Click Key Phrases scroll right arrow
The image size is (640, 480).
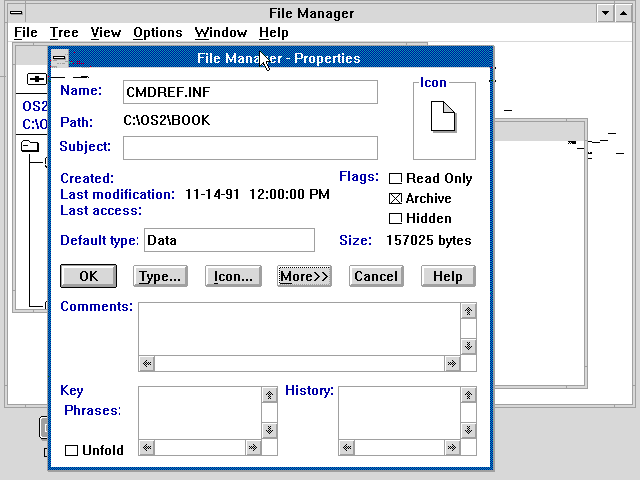[253, 447]
